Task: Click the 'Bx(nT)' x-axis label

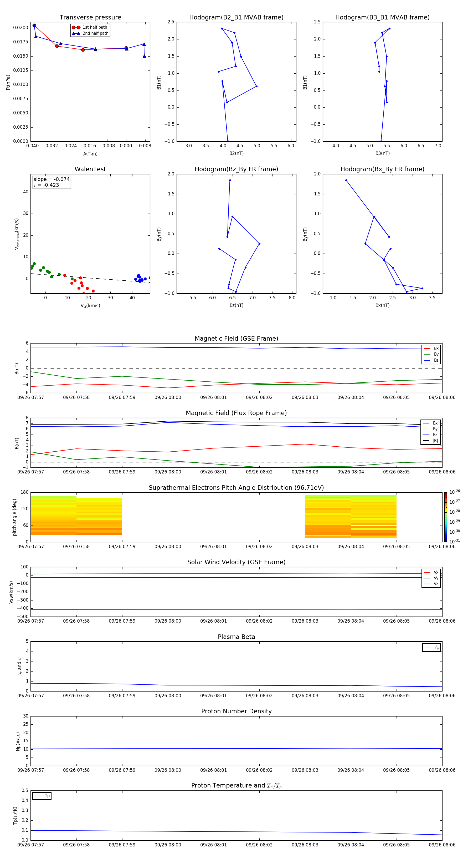Action: pos(382,305)
